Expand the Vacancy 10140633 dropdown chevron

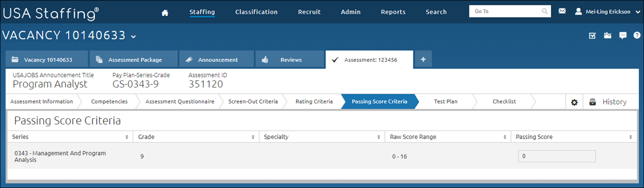click(133, 37)
